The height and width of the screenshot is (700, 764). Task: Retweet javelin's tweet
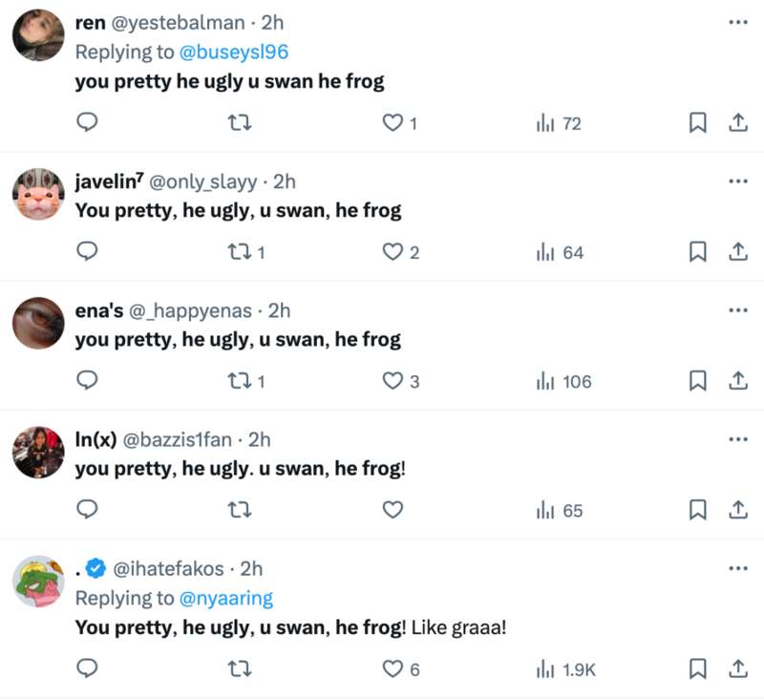[240, 252]
